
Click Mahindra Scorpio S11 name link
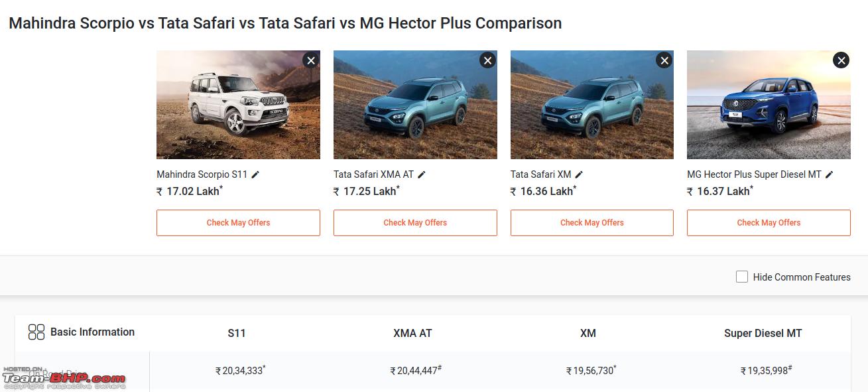coord(202,174)
